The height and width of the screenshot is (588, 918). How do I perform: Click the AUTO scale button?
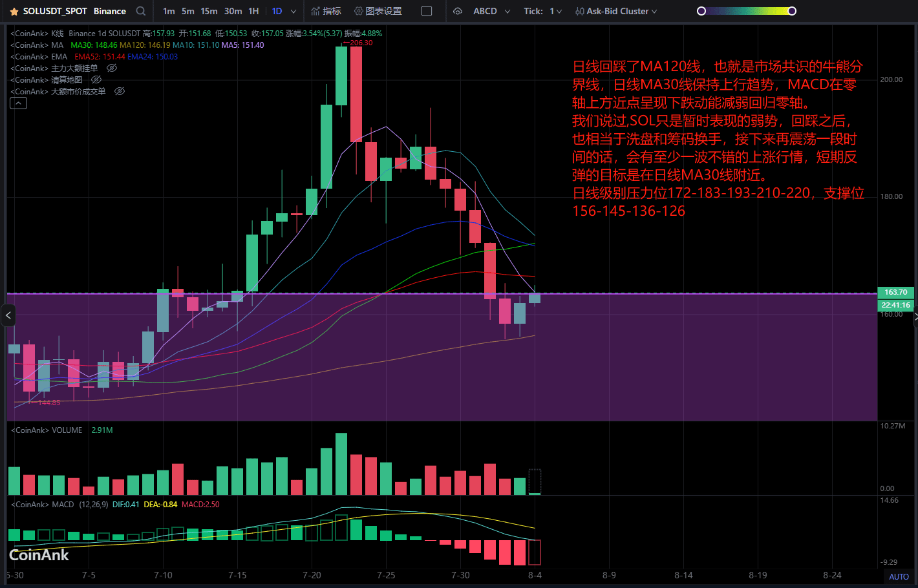point(899,576)
